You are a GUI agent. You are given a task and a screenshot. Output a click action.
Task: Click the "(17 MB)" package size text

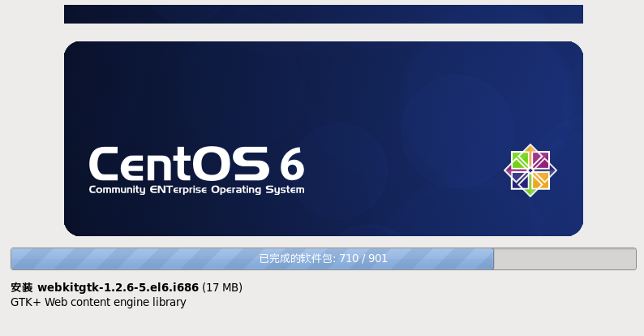pyautogui.click(x=222, y=287)
